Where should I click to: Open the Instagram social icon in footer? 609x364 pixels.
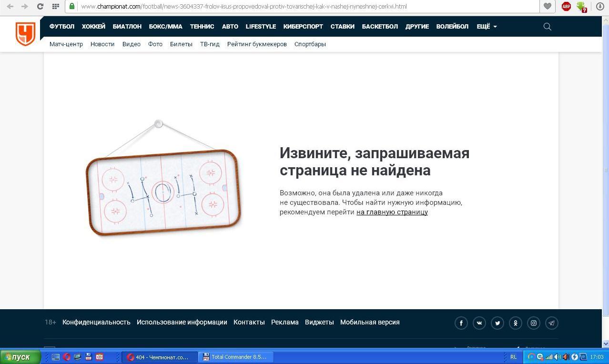coord(533,323)
